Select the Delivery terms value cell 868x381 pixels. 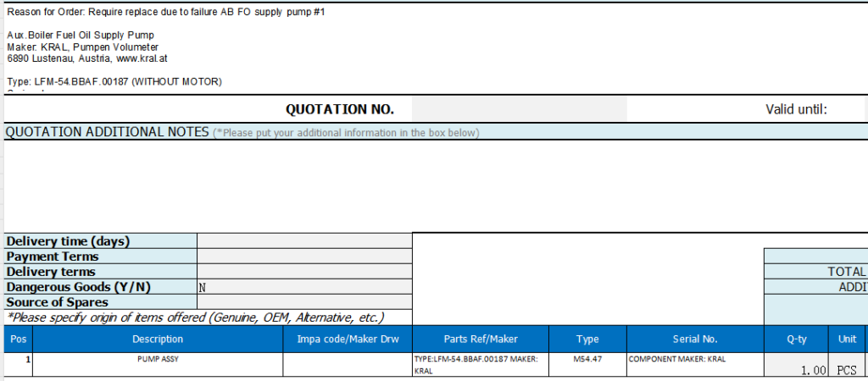tap(304, 272)
